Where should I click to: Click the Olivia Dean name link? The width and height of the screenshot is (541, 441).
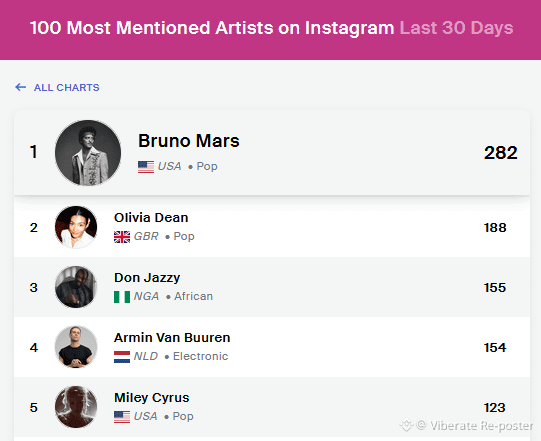151,218
